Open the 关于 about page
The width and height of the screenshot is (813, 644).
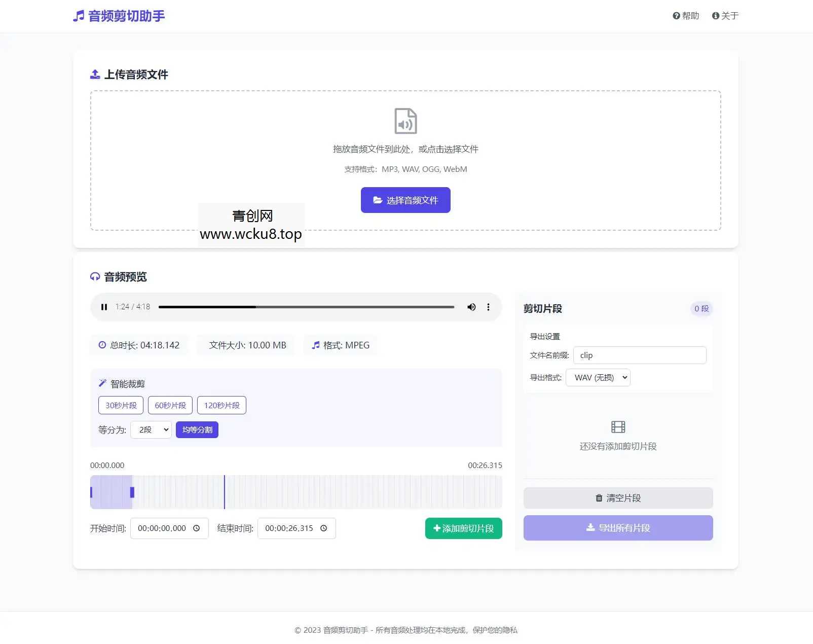point(725,16)
